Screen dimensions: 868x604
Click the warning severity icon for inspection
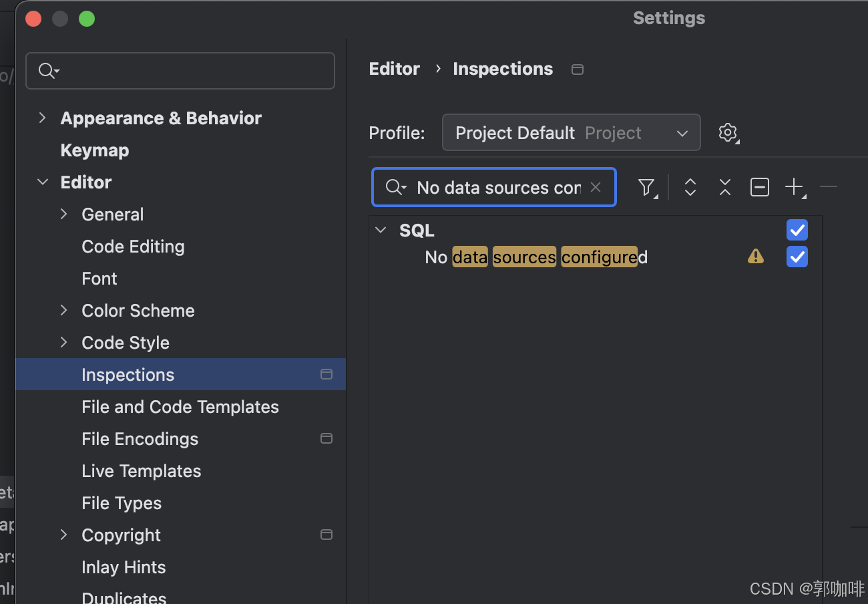756,257
